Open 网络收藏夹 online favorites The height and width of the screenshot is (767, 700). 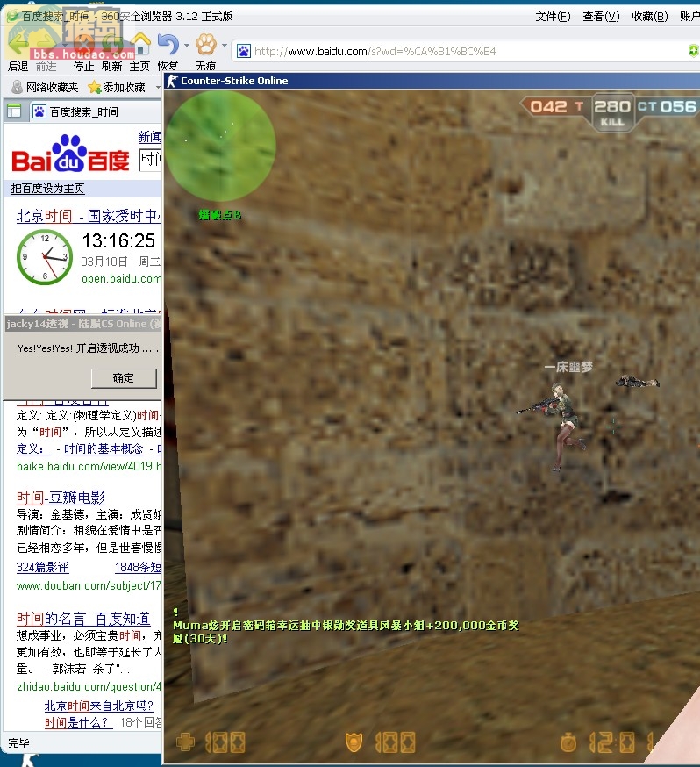click(x=45, y=87)
